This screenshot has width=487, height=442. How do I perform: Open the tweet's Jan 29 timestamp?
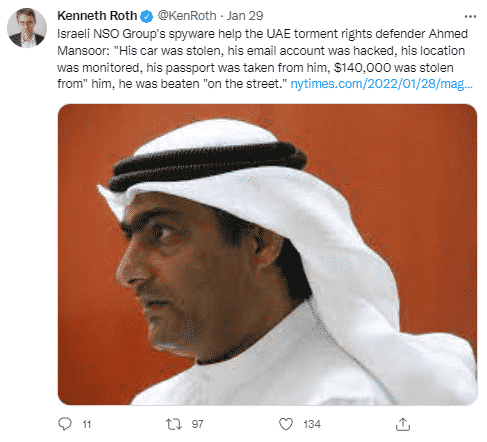[245, 16]
